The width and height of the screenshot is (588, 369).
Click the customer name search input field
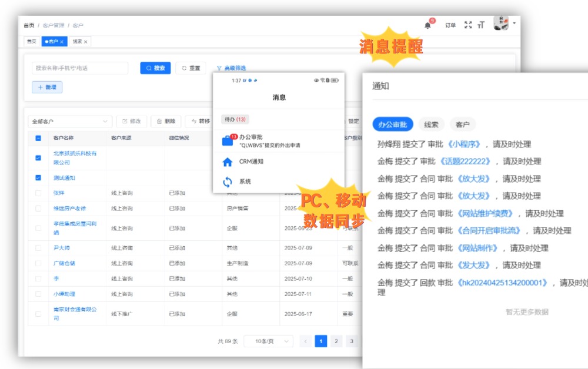[79, 68]
